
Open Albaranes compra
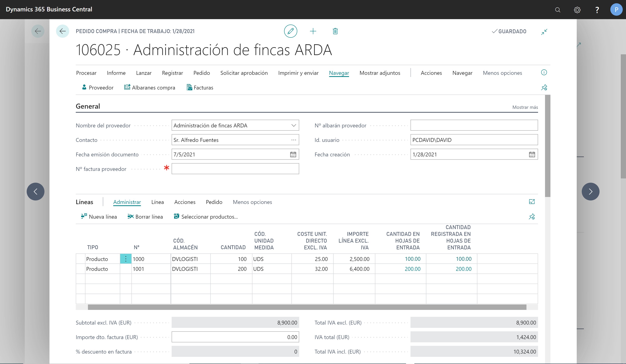coord(150,87)
